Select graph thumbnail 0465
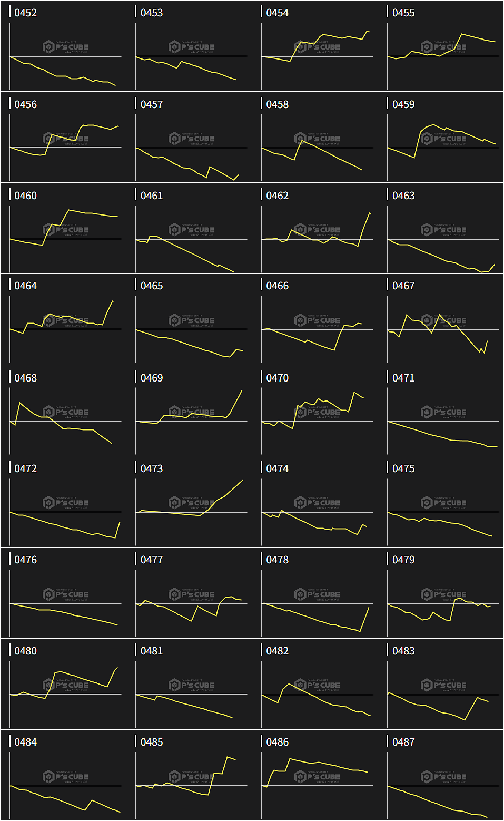Image resolution: width=504 pixels, height=821 pixels. pos(189,319)
